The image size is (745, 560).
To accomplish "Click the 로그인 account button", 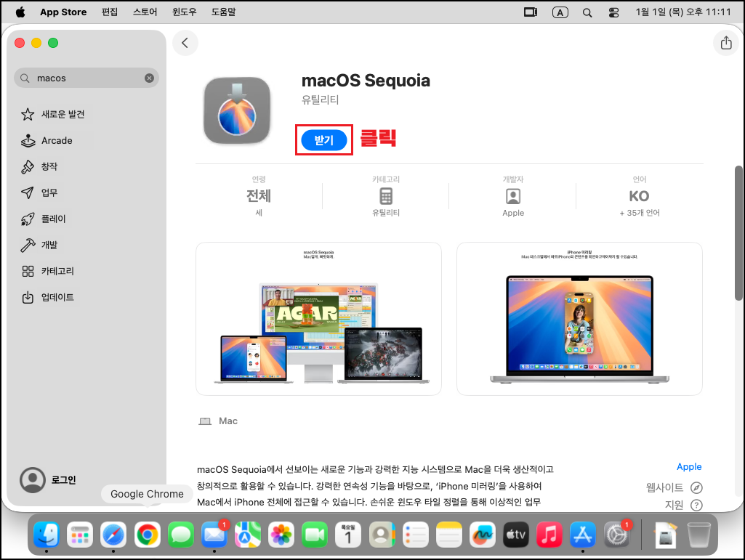I will [48, 479].
